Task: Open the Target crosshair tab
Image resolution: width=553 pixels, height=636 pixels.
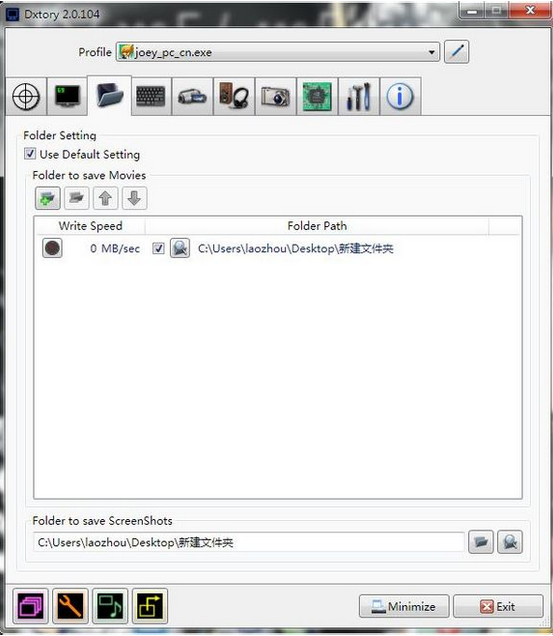Action: 26,97
